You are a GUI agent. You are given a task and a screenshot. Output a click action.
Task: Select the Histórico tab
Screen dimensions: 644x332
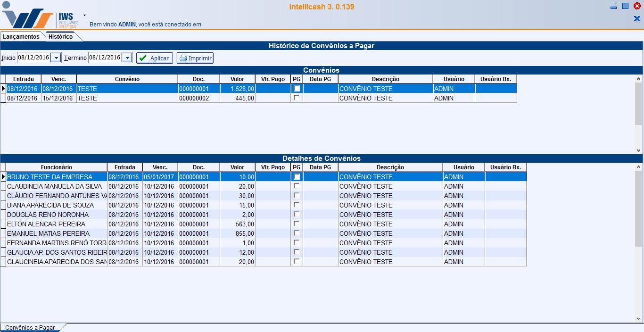click(60, 37)
